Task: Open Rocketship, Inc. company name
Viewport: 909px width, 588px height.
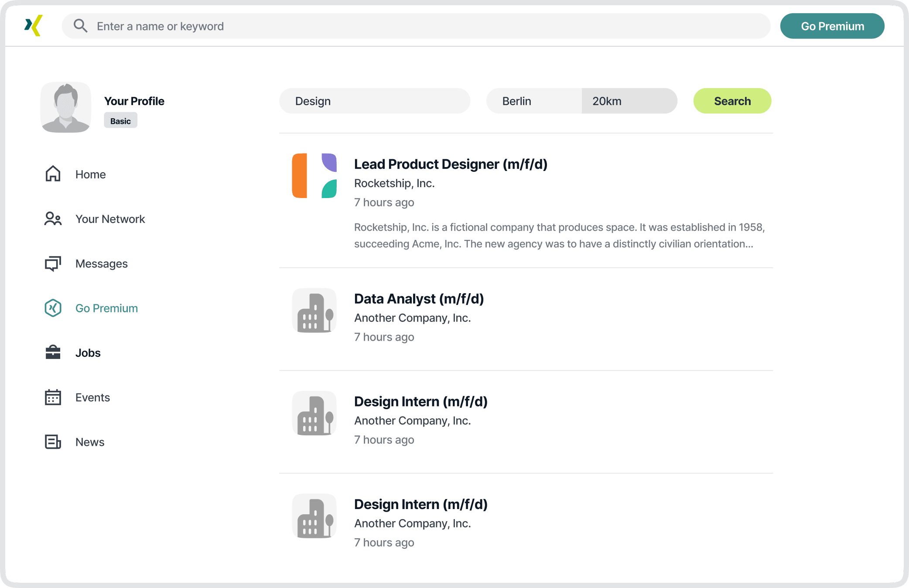Action: click(394, 183)
